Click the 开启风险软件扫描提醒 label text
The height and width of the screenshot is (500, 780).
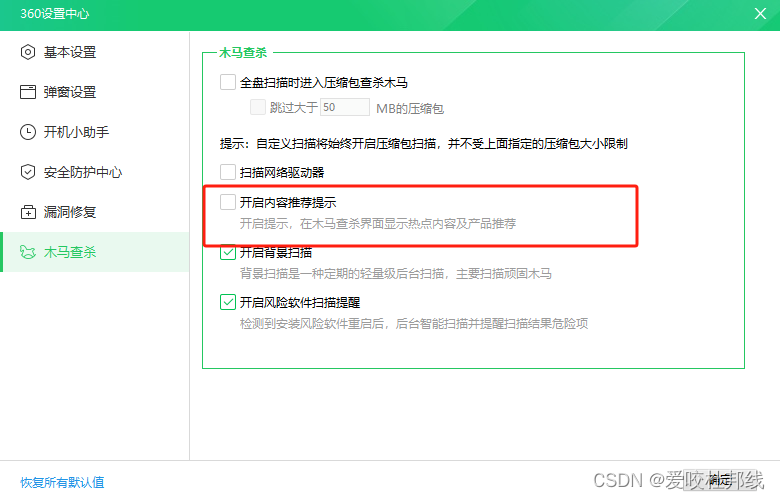coord(300,302)
